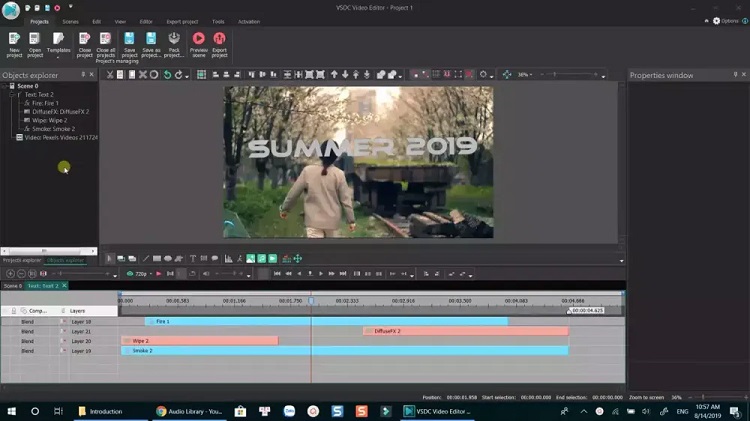The width and height of the screenshot is (750, 421).
Task: Click the Delete X icon in toolbar
Action: 143,75
